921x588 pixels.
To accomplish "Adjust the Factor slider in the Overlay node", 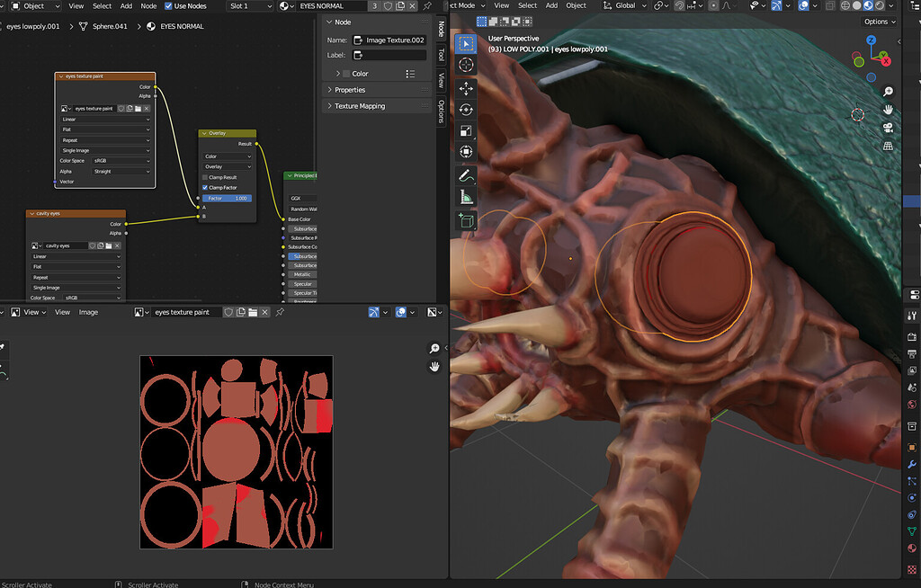I will [226, 197].
